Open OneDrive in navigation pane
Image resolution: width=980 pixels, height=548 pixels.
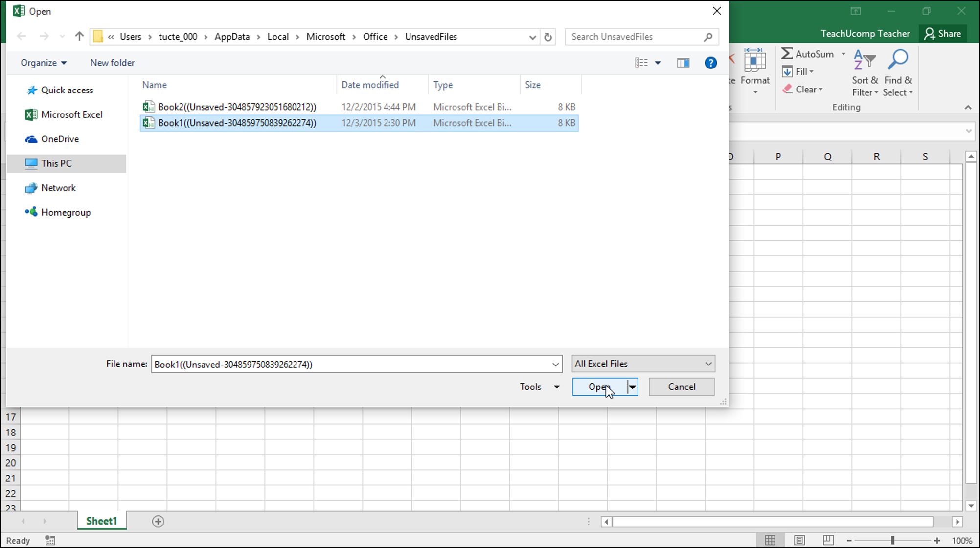pyautogui.click(x=60, y=139)
